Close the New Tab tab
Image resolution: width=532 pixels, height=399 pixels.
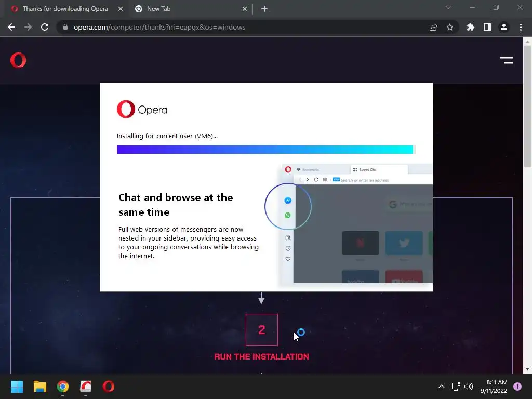[x=245, y=9]
